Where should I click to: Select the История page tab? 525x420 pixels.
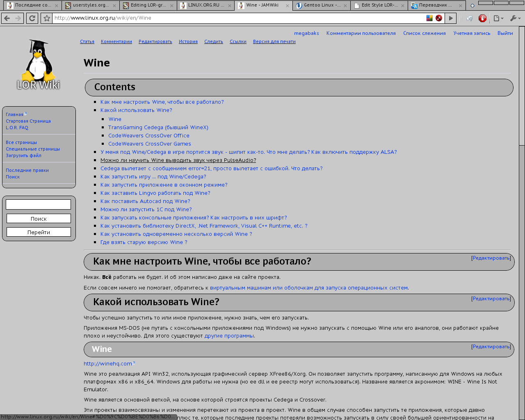point(188,41)
